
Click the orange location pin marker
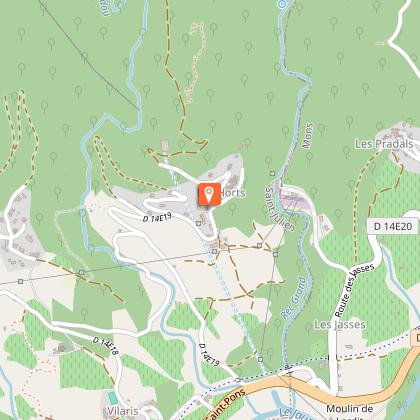coord(210,194)
